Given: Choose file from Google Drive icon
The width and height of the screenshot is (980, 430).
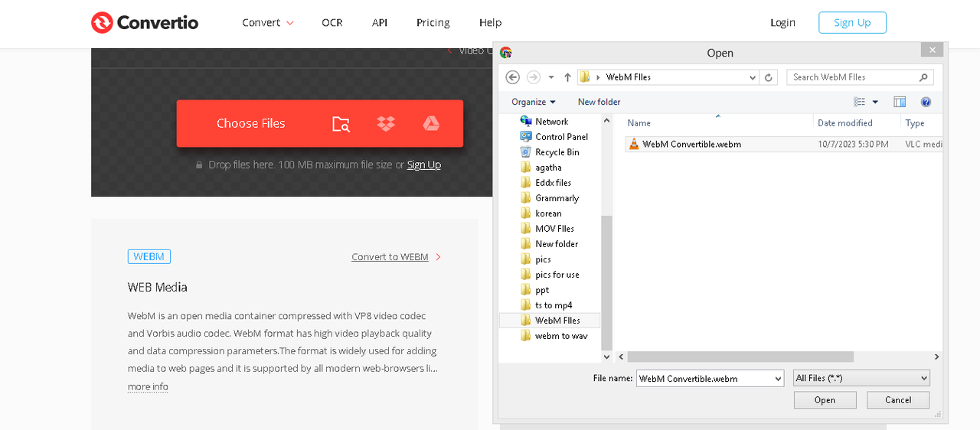Looking at the screenshot, I should tap(431, 123).
